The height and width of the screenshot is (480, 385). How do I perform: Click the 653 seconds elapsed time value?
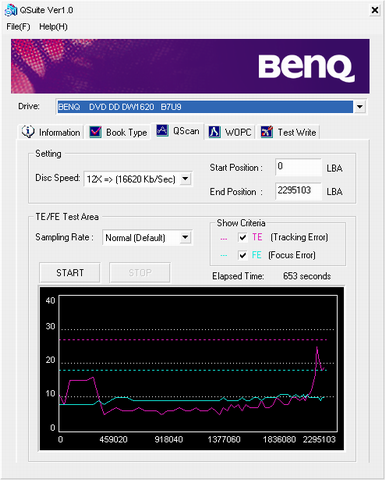[307, 276]
